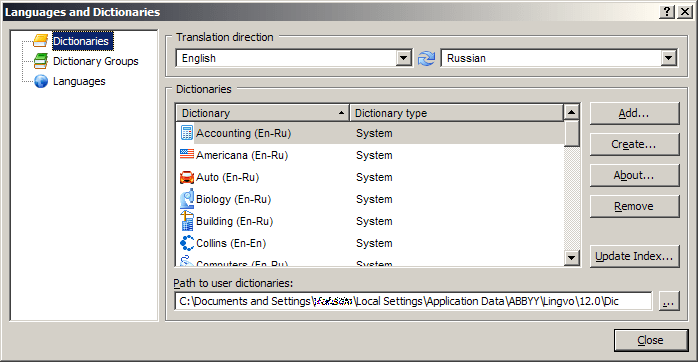Browse for user dictionaries path
Viewport: 698px width, 362px height.
669,301
